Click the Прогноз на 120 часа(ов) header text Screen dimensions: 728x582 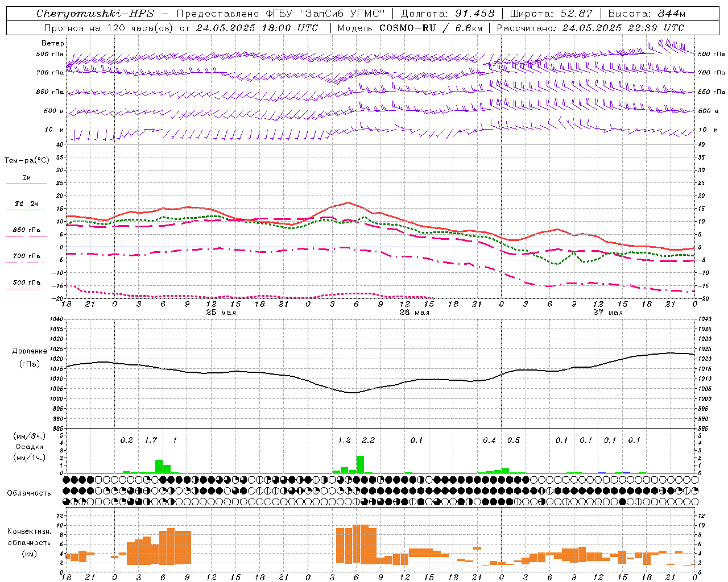pyautogui.click(x=109, y=28)
